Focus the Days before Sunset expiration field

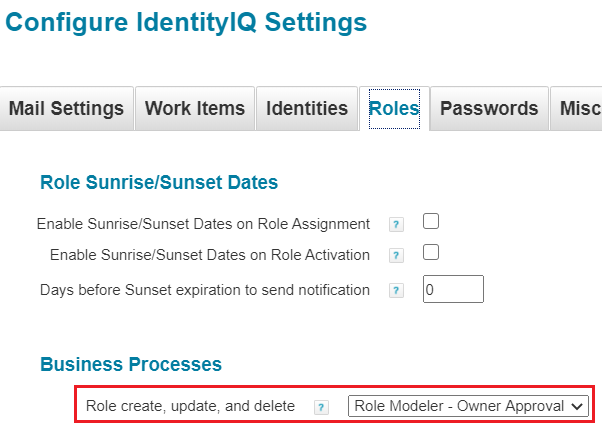(453, 290)
